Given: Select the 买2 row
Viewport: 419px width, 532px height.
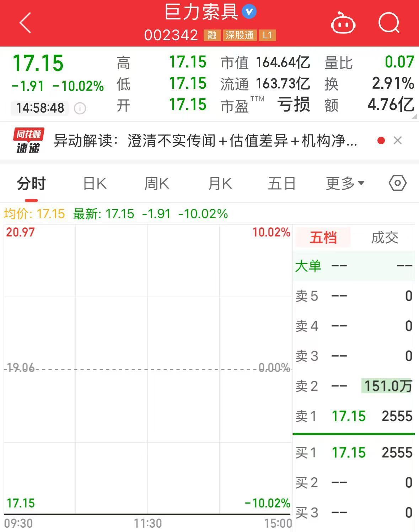Looking at the screenshot, I should (x=354, y=483).
